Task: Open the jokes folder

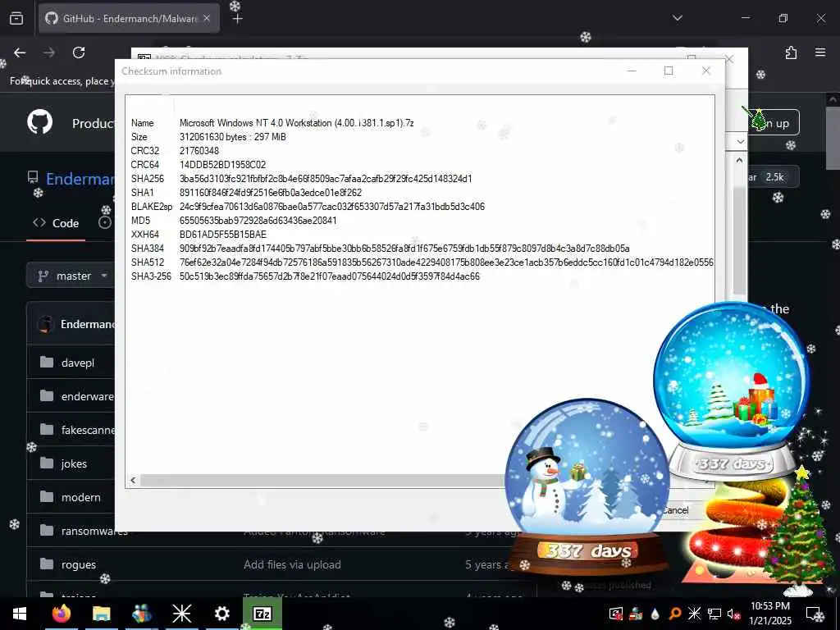Action: 74,464
